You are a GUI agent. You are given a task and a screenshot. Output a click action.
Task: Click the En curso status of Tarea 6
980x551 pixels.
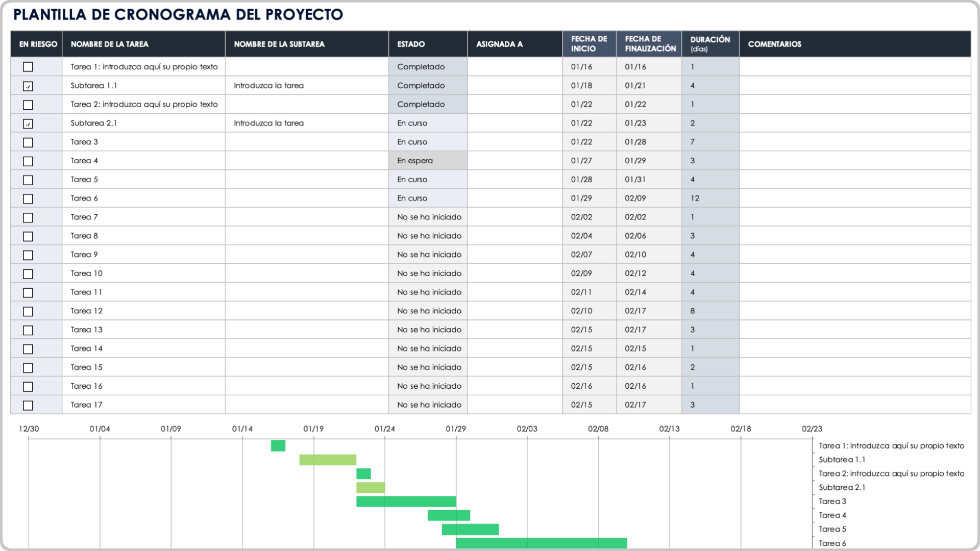[428, 198]
